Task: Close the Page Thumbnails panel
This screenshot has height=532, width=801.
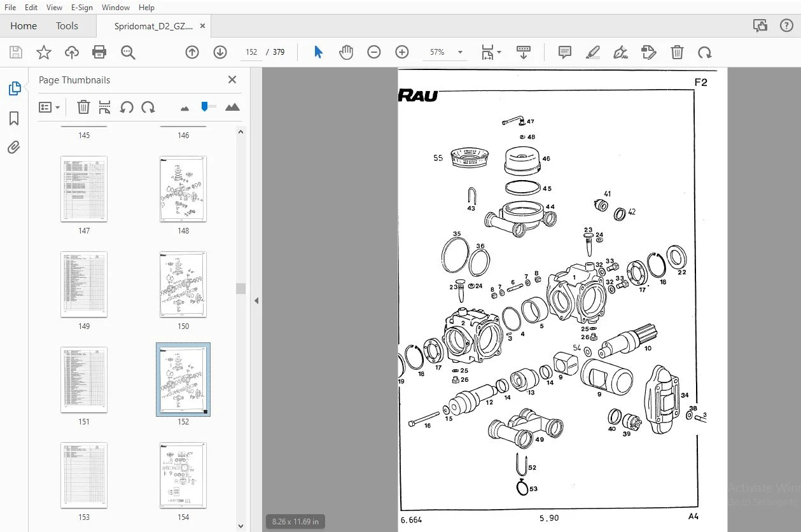Action: tap(232, 80)
